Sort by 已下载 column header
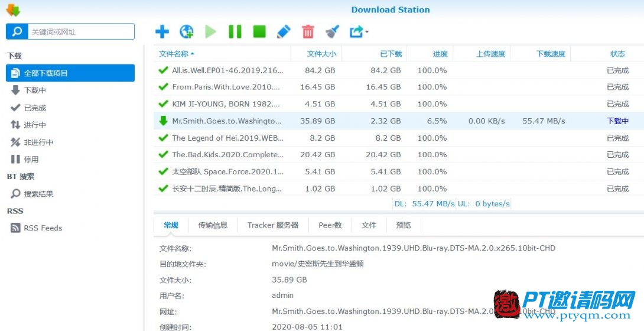The width and height of the screenshot is (644, 331). pos(374,54)
